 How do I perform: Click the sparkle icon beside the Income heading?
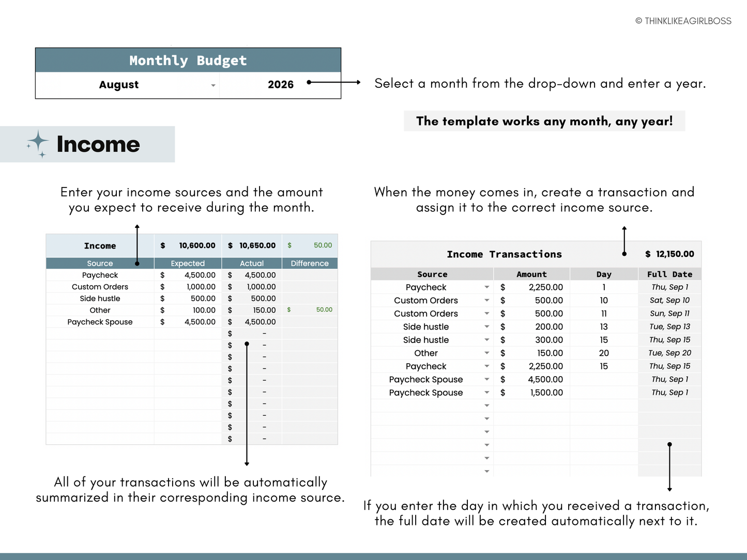pyautogui.click(x=38, y=144)
